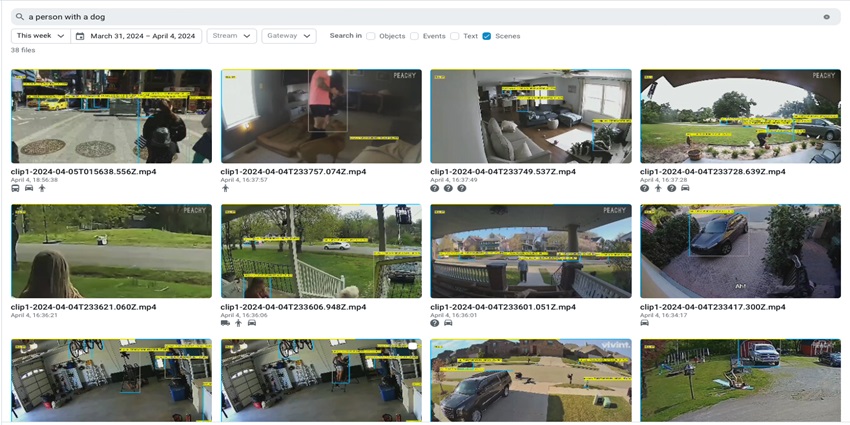The width and height of the screenshot is (850, 425).
Task: Click the car icon under clip 233417.300Z
Action: [644, 323]
